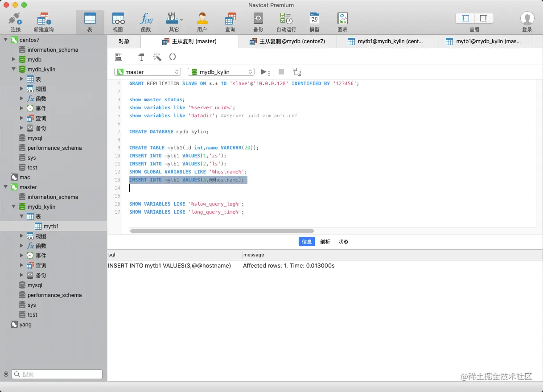Collapse the centos7 connection tree
This screenshot has width=543, height=392.
[6, 40]
